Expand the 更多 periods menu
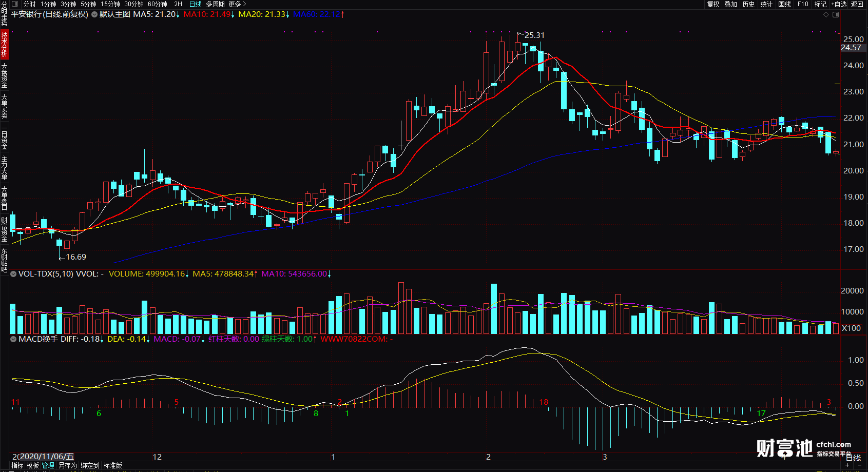Viewport: 868px width, 472px height. click(x=237, y=4)
